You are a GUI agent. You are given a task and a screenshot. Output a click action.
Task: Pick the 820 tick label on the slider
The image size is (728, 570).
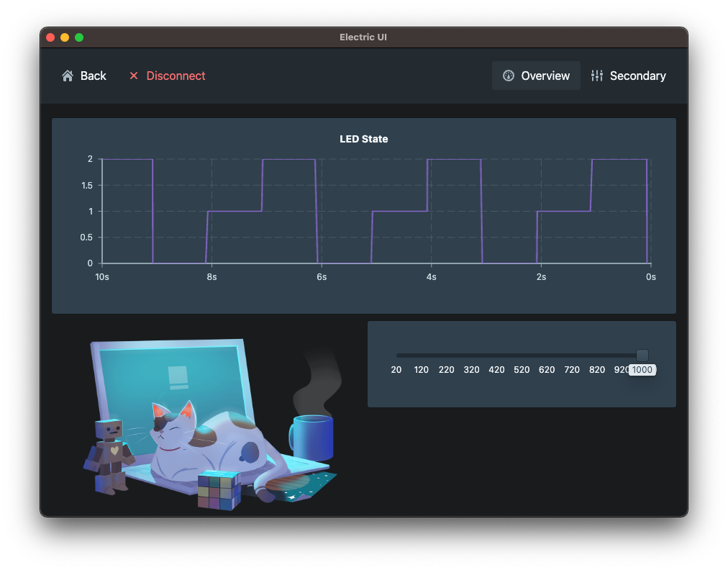click(x=597, y=370)
